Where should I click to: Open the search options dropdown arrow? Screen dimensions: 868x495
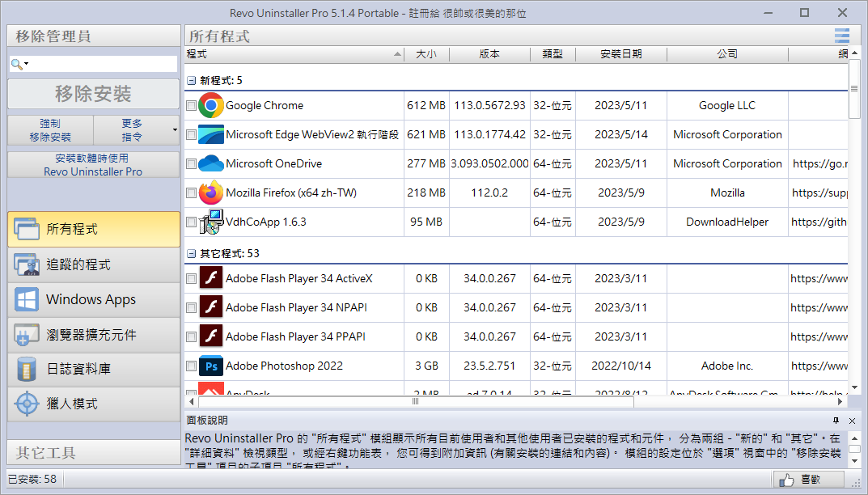point(26,64)
